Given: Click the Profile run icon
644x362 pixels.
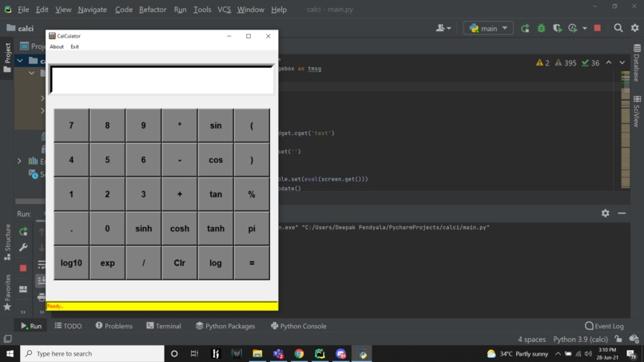Looking at the screenshot, I should pyautogui.click(x=573, y=28).
